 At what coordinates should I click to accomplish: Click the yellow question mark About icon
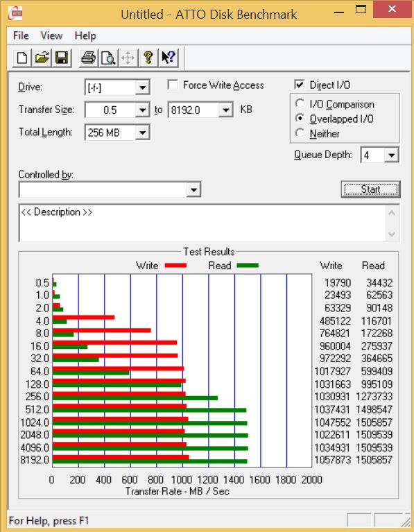[148, 58]
